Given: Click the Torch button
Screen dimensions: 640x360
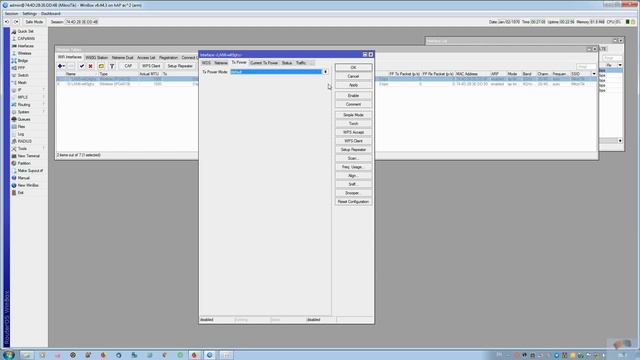Looking at the screenshot, I should 353,124.
